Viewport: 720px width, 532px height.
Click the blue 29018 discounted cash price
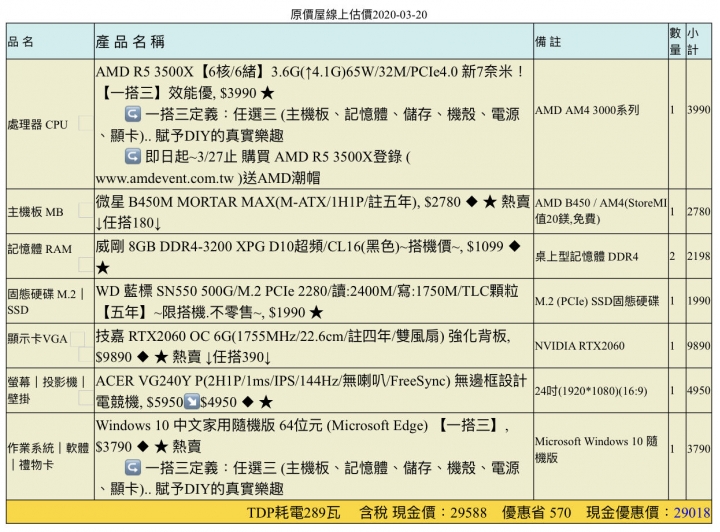(692, 512)
